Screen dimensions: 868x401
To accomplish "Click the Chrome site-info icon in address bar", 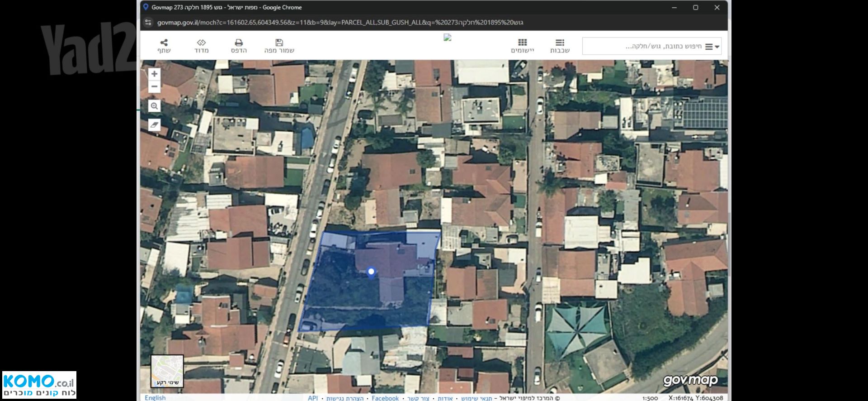I will tap(148, 22).
